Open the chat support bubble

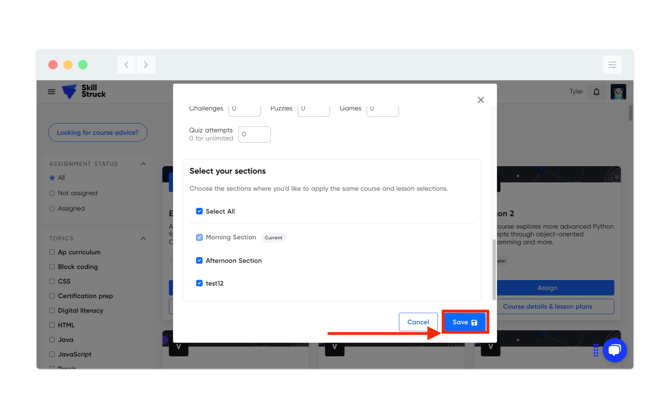point(615,350)
